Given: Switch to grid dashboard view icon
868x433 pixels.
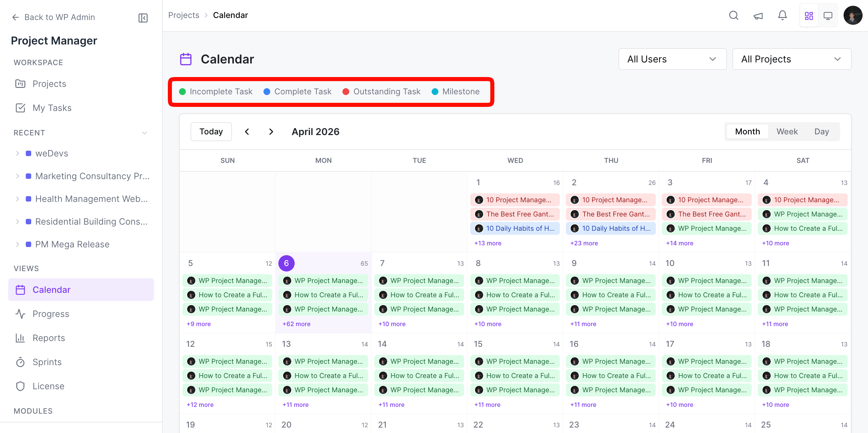Looking at the screenshot, I should [x=809, y=16].
